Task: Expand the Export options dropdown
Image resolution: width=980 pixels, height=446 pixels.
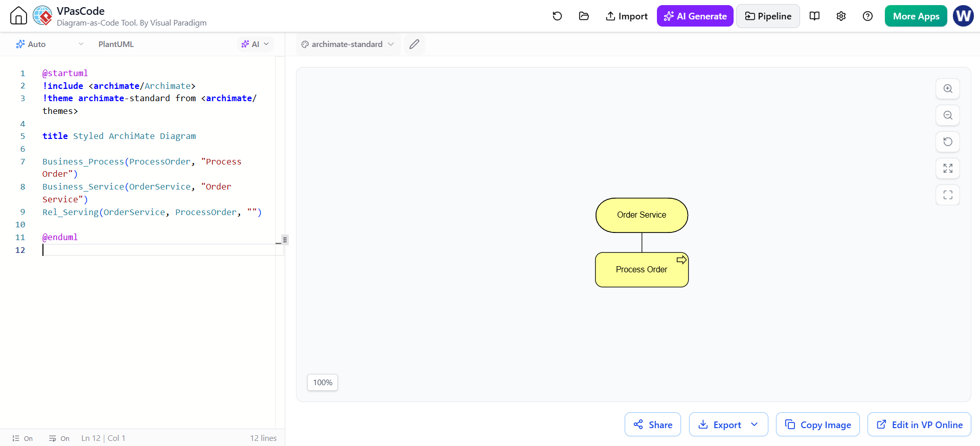Action: point(754,425)
